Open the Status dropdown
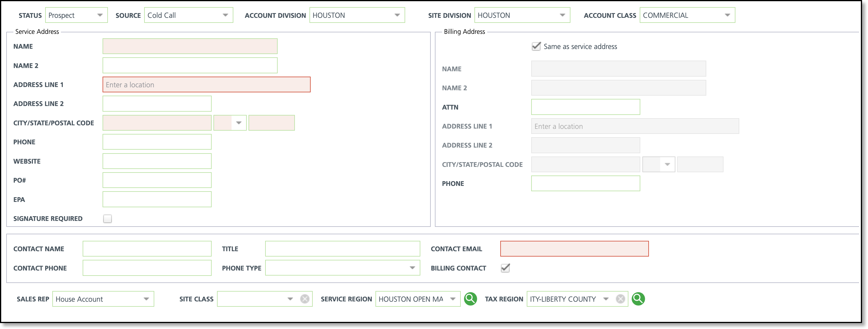This screenshot has height=329, width=868. [x=100, y=15]
